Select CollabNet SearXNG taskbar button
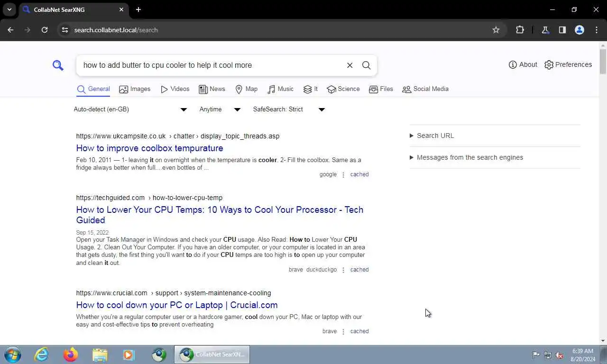Screen dimensions: 607x364 pos(212,355)
